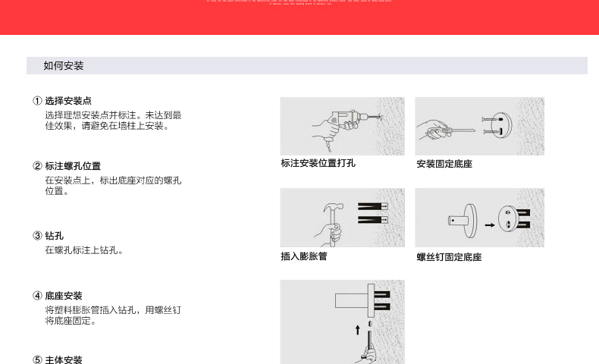The image size is (599, 364).
Task: Click the text 选择理想安装点并标注
Action: [90, 115]
